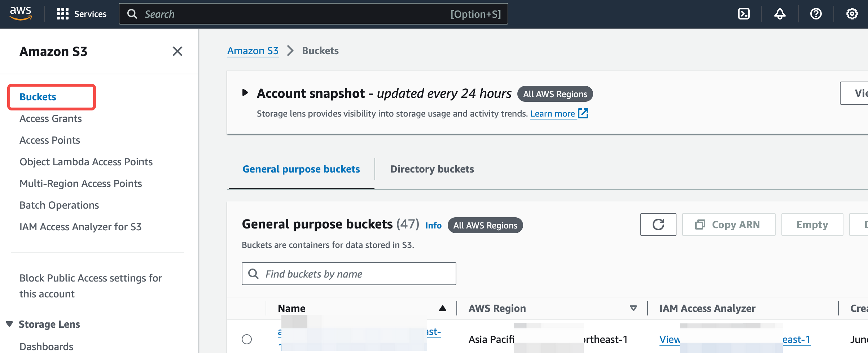Image resolution: width=868 pixels, height=353 pixels.
Task: Open the settings gear icon
Action: (x=852, y=14)
